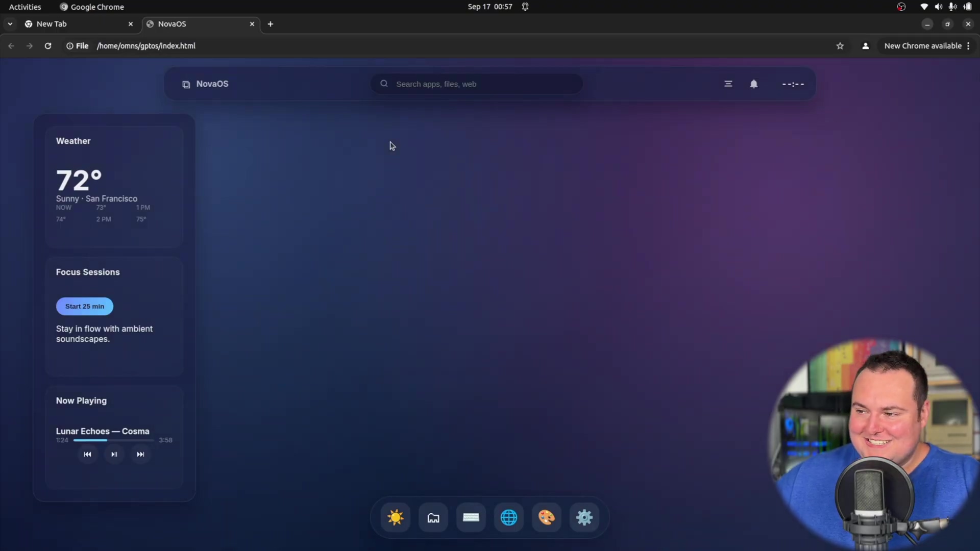Click the NovaOS clock display

[793, 84]
